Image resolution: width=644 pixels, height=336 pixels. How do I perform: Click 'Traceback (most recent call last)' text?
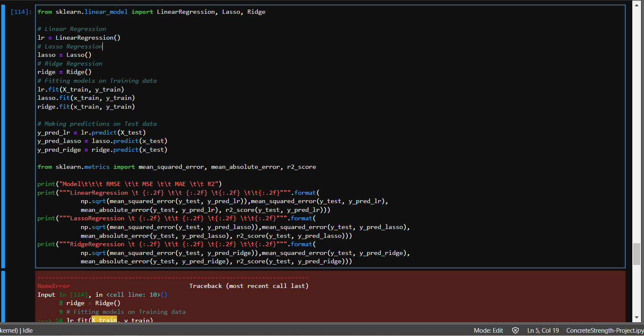pyautogui.click(x=249, y=286)
